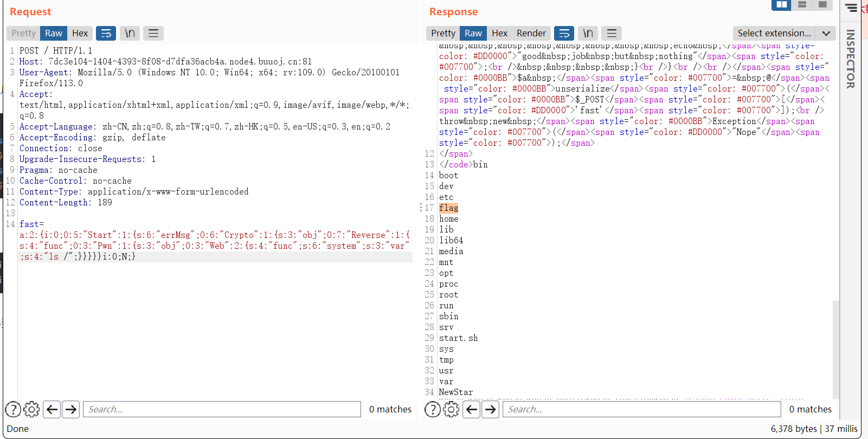Select Raw tab in Response panel
This screenshot has height=439, width=868.
[x=473, y=33]
